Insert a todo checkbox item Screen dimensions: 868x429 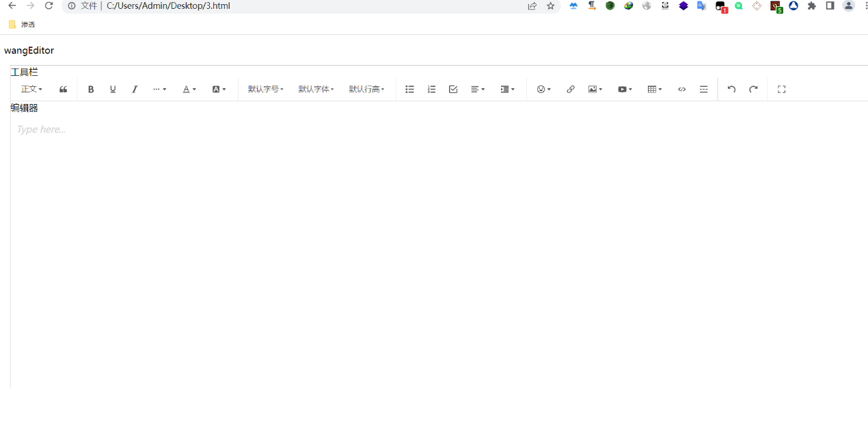(453, 90)
